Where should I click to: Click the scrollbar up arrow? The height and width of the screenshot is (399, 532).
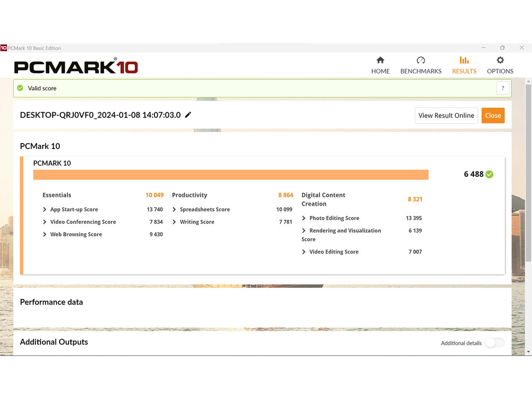(528, 82)
